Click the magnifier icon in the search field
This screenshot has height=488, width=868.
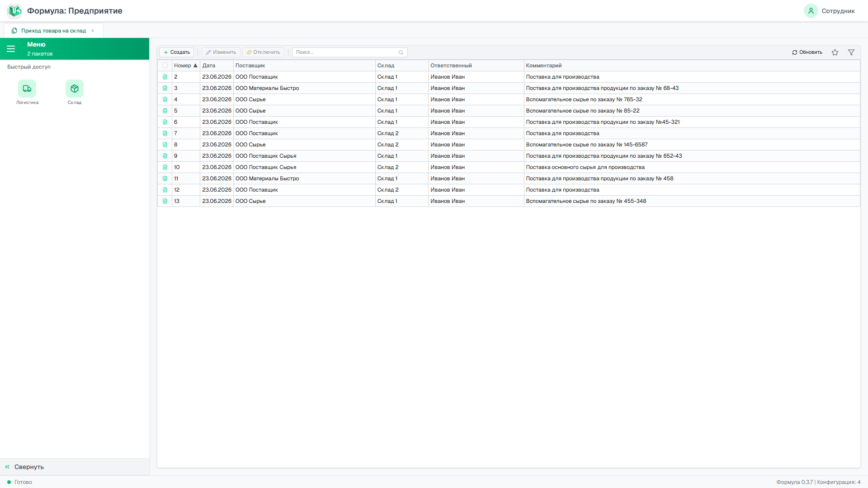coord(401,52)
